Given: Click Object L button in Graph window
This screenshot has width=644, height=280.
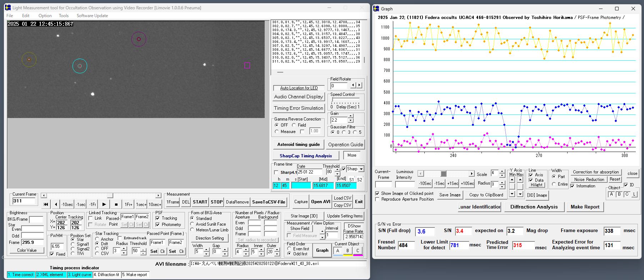Looking at the screenshot, I should pyautogui.click(x=634, y=194).
